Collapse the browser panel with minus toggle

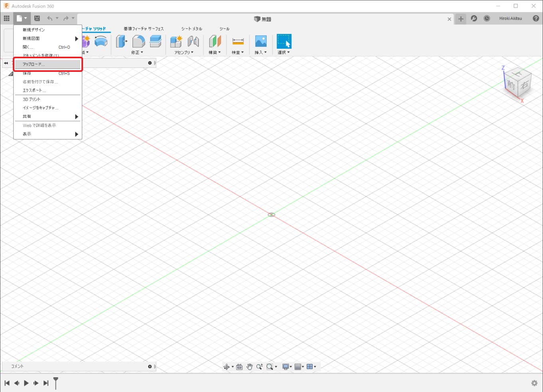tap(150, 63)
